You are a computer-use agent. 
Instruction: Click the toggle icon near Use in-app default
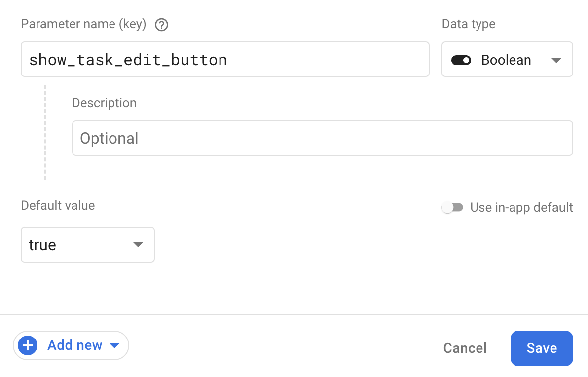(452, 207)
